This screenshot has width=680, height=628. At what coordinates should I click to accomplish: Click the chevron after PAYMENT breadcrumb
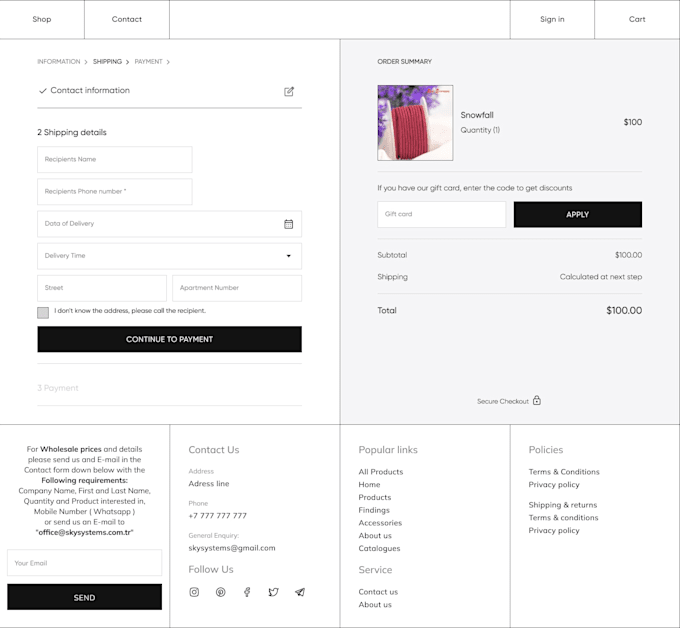[168, 62]
